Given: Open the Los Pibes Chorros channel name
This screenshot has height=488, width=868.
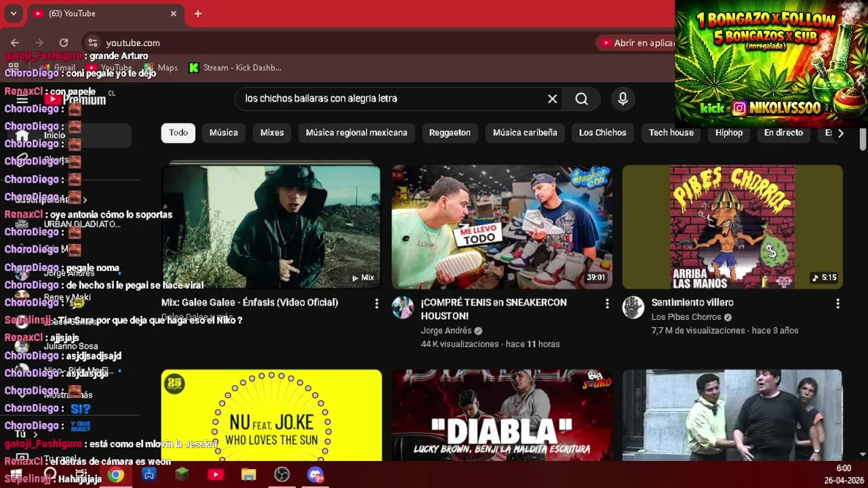Looking at the screenshot, I should 687,317.
